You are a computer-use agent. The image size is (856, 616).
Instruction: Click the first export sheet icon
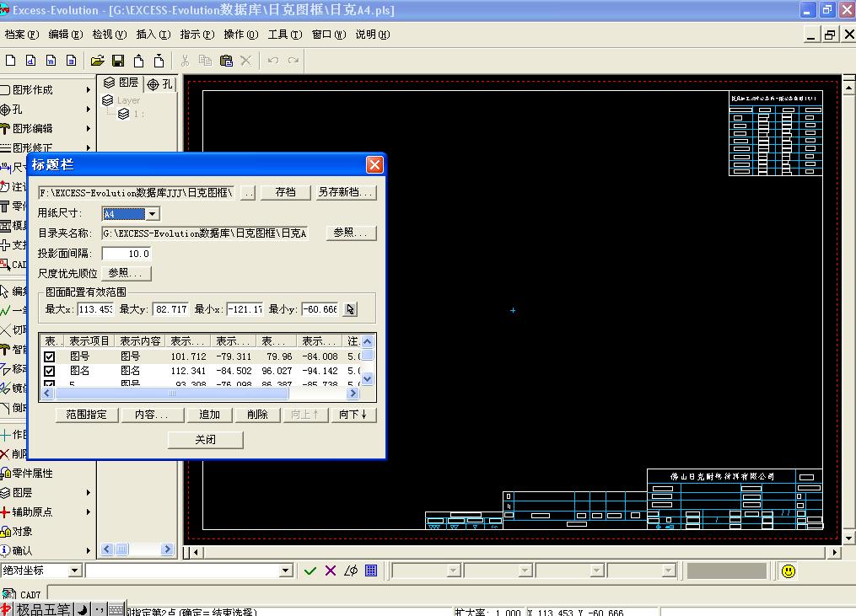138,61
